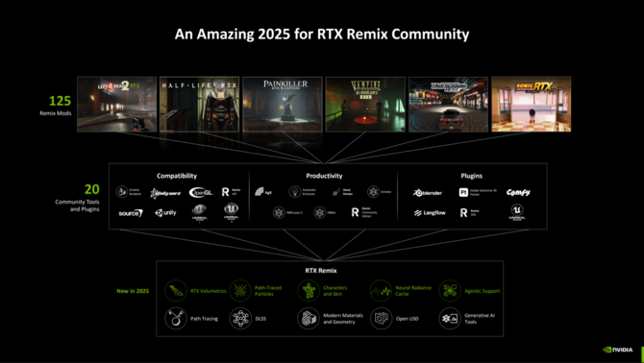Click the Agentic Support icon
Image resolution: width=644 pixels, height=363 pixels.
pos(450,291)
